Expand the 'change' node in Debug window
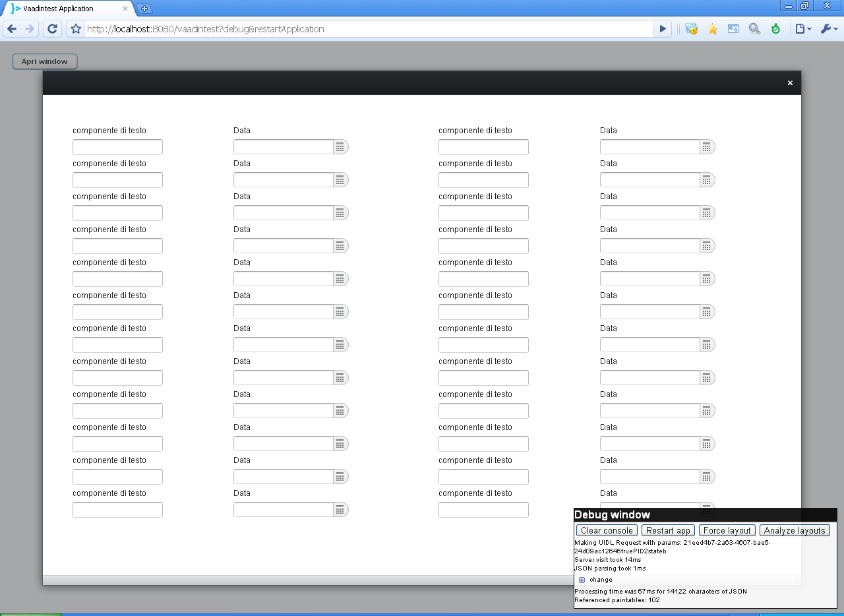 tap(582, 580)
